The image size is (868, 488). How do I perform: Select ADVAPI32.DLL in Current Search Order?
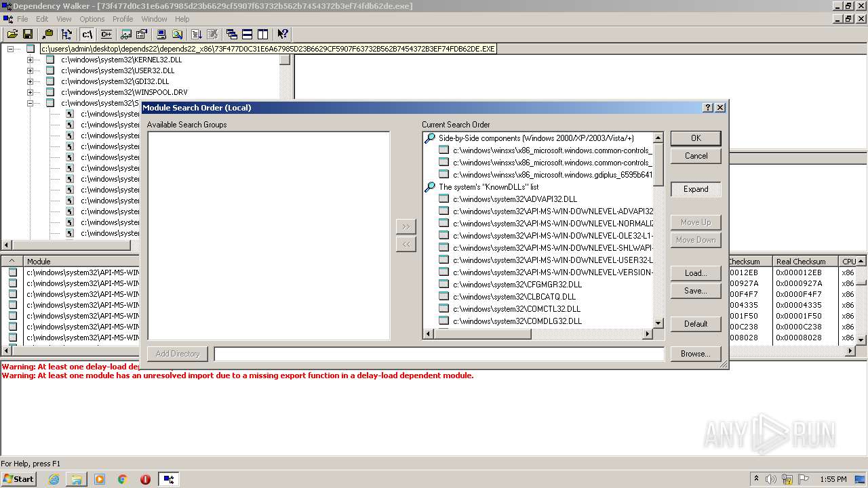515,199
